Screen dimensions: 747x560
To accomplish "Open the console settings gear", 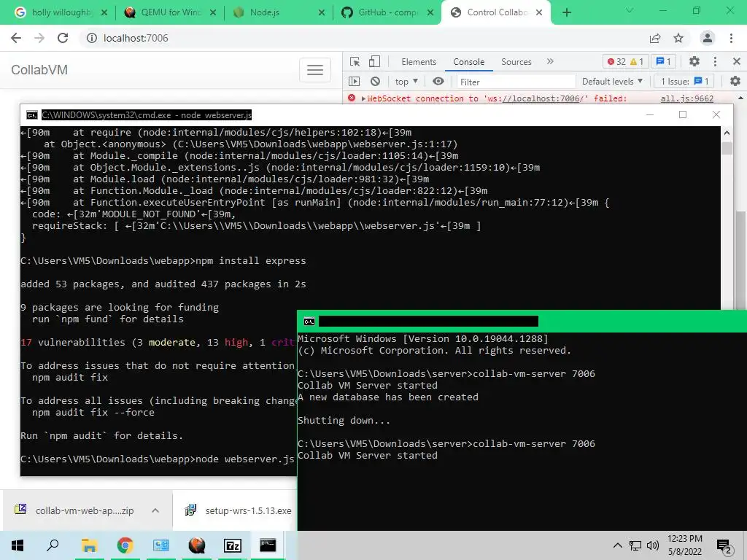I will point(735,82).
